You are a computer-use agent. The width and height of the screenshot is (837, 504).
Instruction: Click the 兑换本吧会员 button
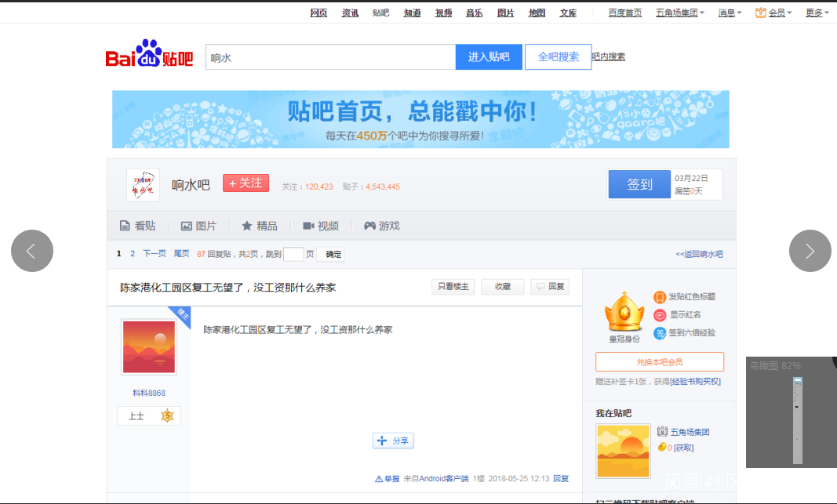click(660, 361)
